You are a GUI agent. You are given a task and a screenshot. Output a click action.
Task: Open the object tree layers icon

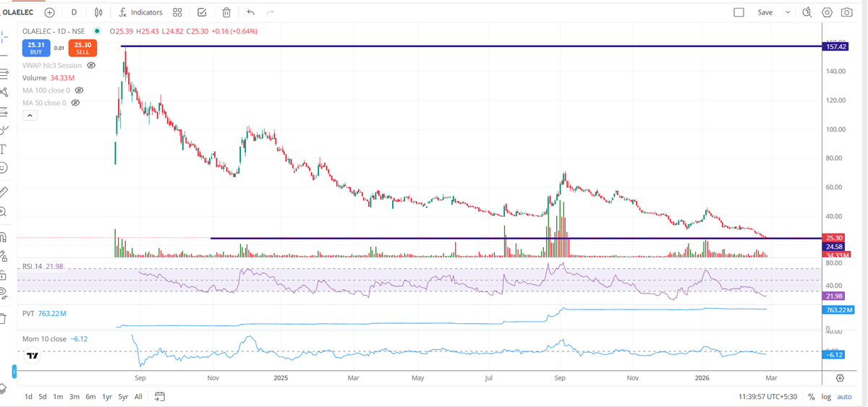pos(3,389)
